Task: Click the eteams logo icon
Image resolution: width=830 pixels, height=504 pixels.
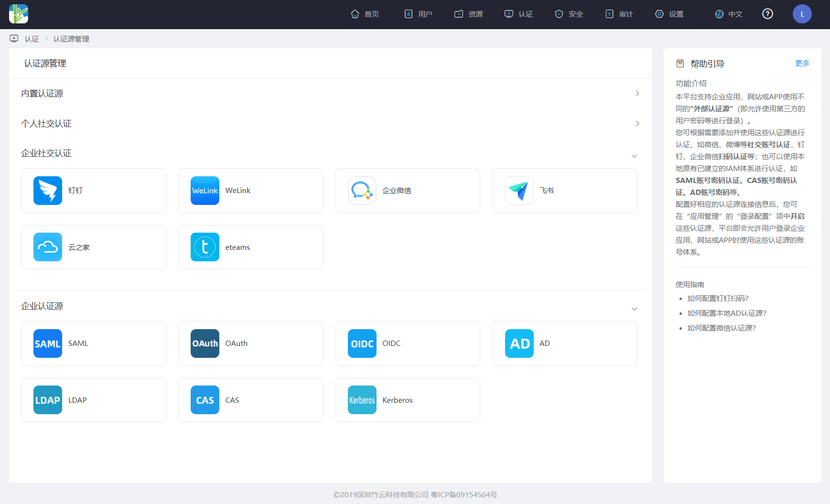Action: coord(205,247)
